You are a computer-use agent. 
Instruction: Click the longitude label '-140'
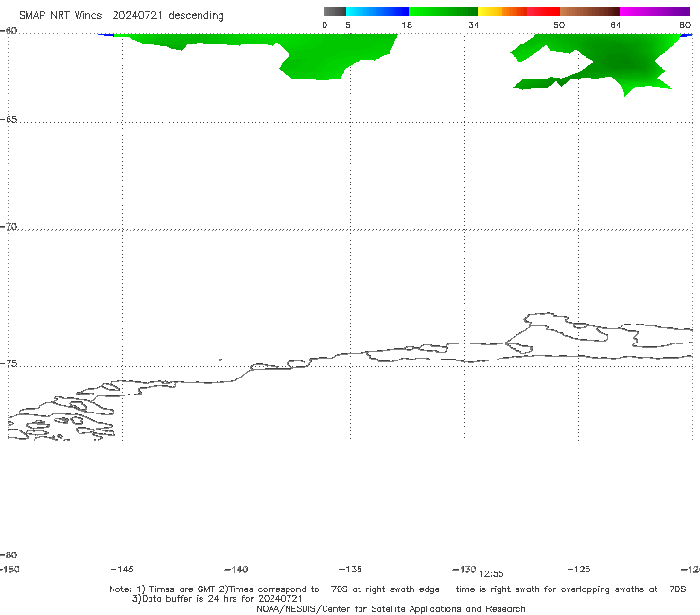click(236, 570)
